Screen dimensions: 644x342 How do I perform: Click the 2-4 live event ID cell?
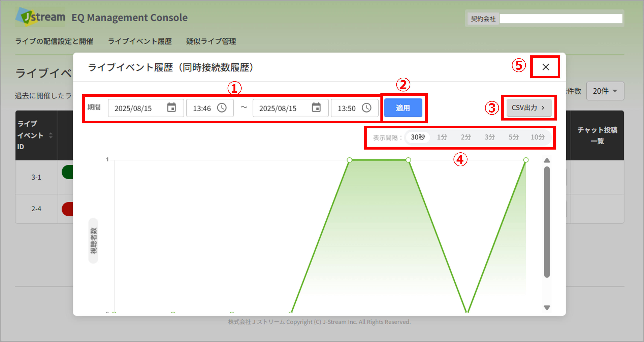point(36,209)
